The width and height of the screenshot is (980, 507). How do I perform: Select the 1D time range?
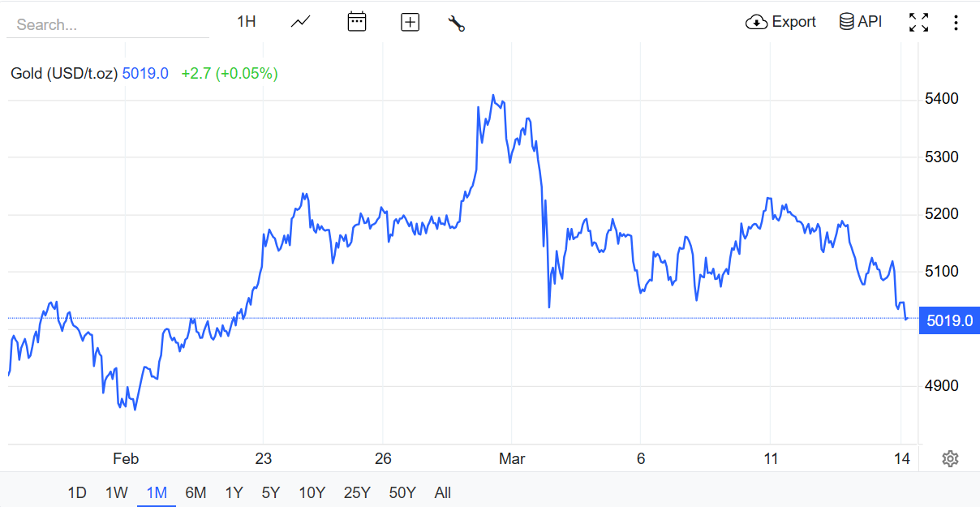point(77,492)
